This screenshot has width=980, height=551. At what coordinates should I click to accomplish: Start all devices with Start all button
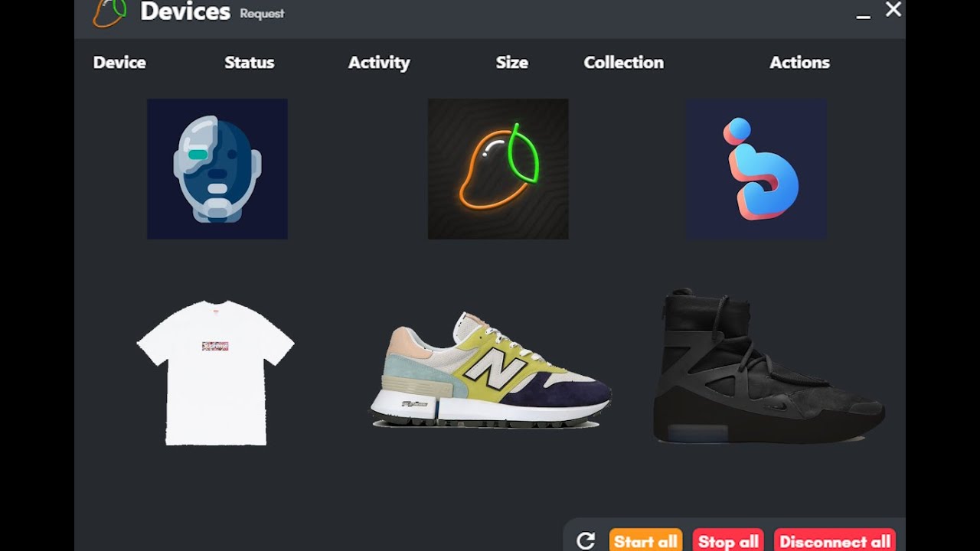645,540
